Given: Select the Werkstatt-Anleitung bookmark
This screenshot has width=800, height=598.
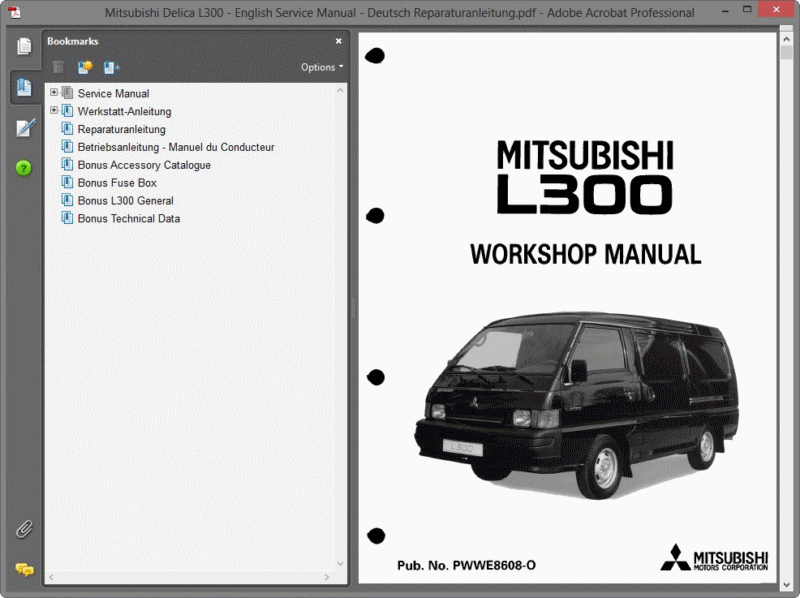Looking at the screenshot, I should [x=124, y=111].
